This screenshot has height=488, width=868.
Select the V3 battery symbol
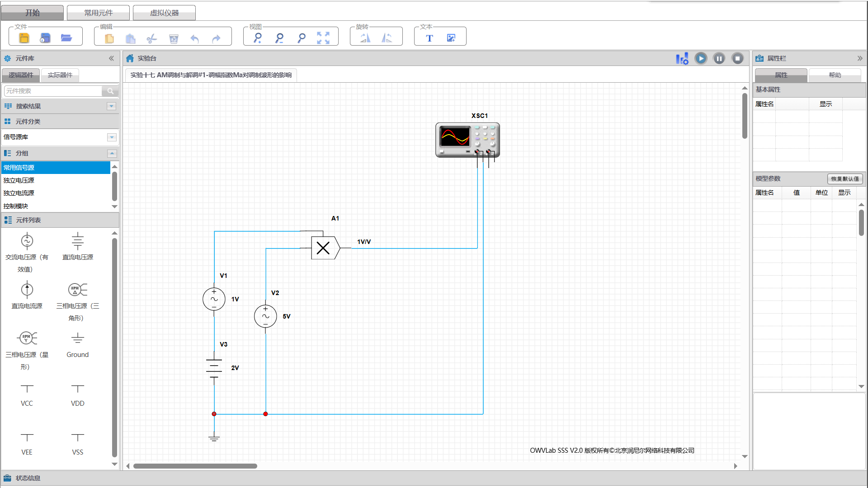(x=214, y=368)
